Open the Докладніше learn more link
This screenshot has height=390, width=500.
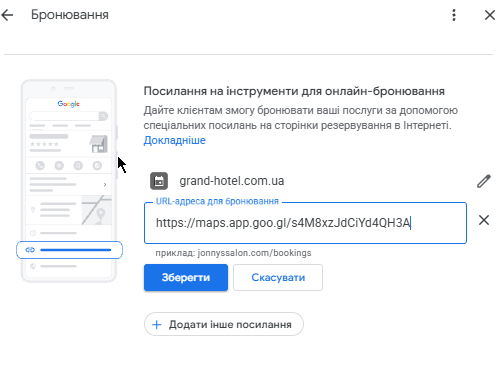click(175, 140)
